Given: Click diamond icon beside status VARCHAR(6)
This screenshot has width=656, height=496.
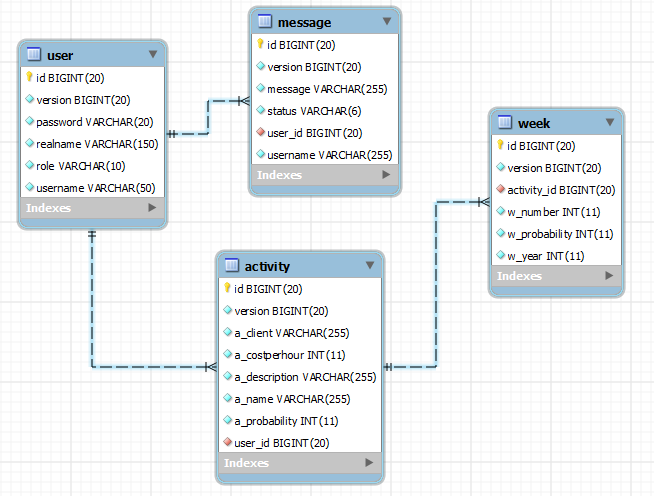Looking at the screenshot, I should pyautogui.click(x=260, y=110).
